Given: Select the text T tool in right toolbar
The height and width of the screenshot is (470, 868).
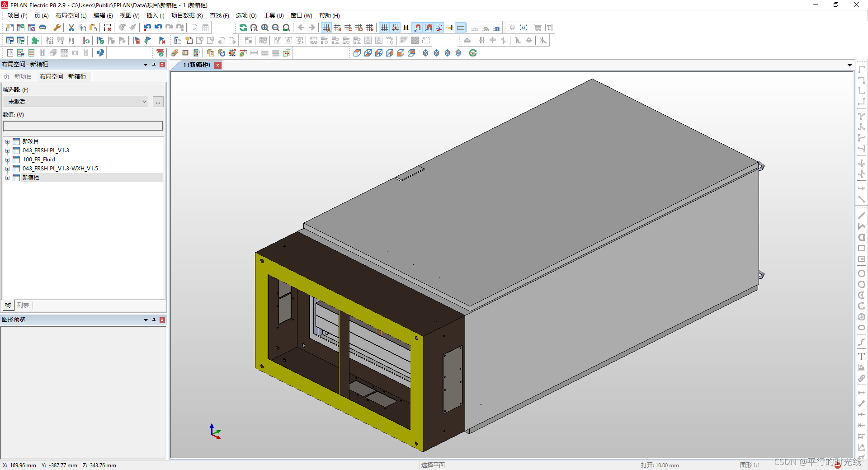Looking at the screenshot, I should tap(862, 357).
